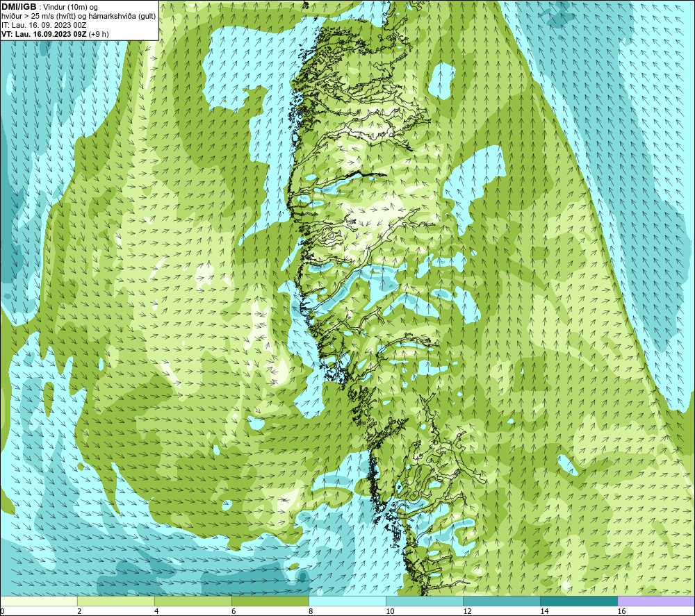Image resolution: width=695 pixels, height=616 pixels.
Task: Click the scale label '16'
Action: pyautogui.click(x=621, y=612)
